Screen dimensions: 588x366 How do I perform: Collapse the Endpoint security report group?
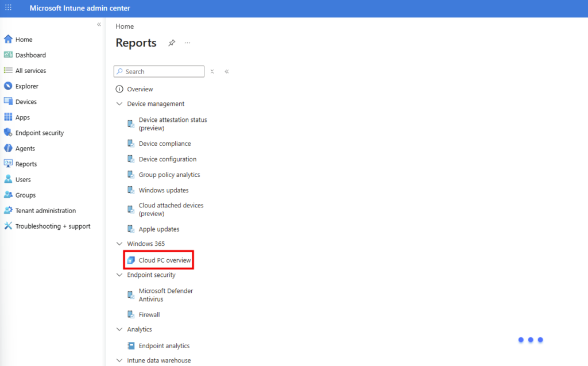(x=119, y=275)
